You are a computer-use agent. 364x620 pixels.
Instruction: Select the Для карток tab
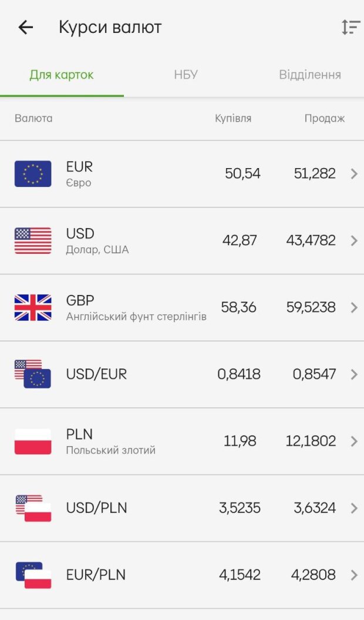[x=62, y=75]
